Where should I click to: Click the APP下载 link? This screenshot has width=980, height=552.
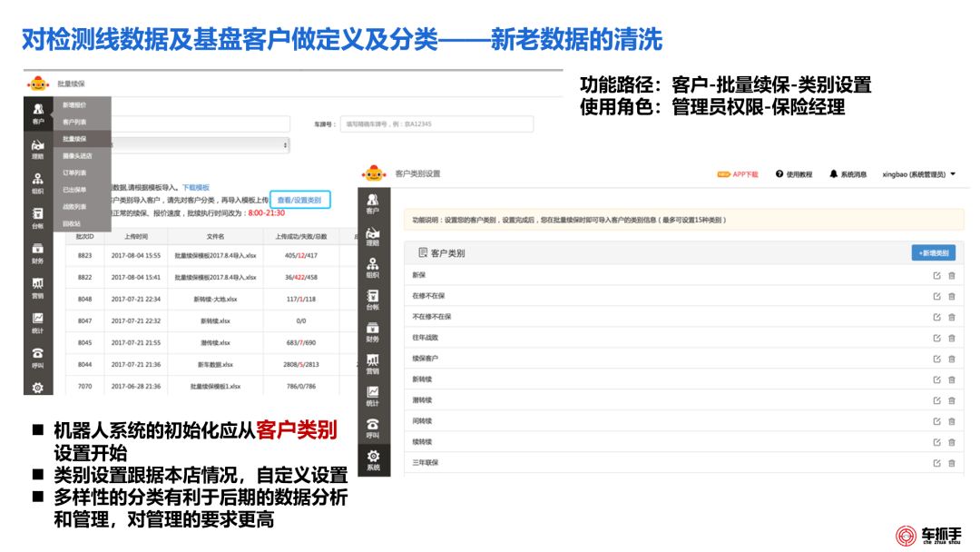coord(738,174)
